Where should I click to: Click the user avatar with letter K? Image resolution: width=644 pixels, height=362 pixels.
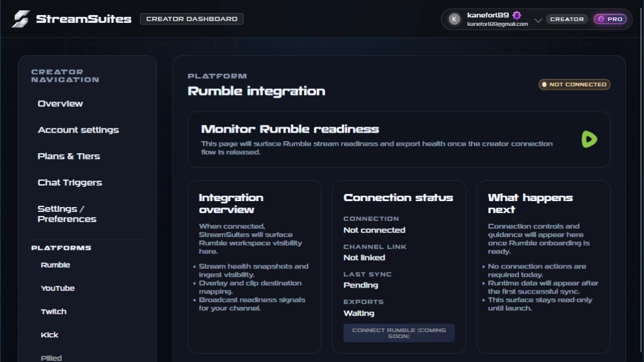coord(455,19)
